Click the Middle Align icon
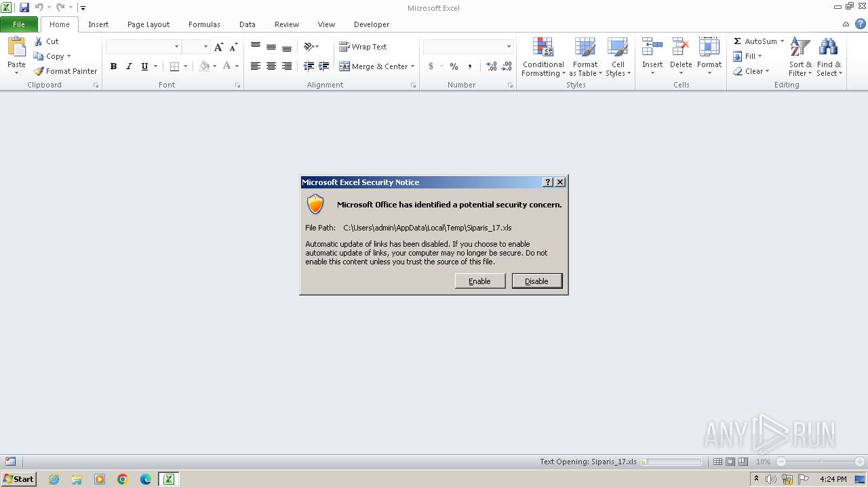The width and height of the screenshot is (868, 488). tap(271, 47)
